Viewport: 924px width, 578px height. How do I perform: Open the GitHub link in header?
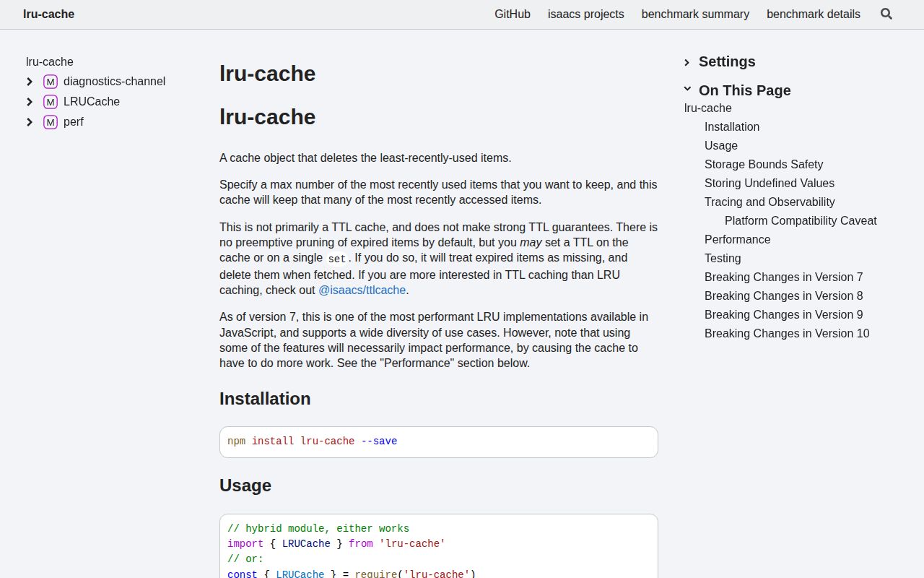coord(513,14)
